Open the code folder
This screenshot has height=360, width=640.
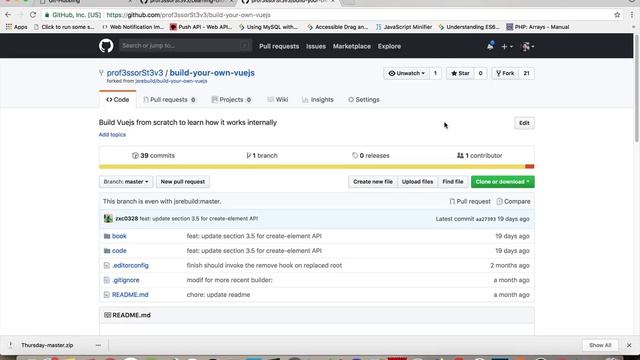click(x=119, y=251)
